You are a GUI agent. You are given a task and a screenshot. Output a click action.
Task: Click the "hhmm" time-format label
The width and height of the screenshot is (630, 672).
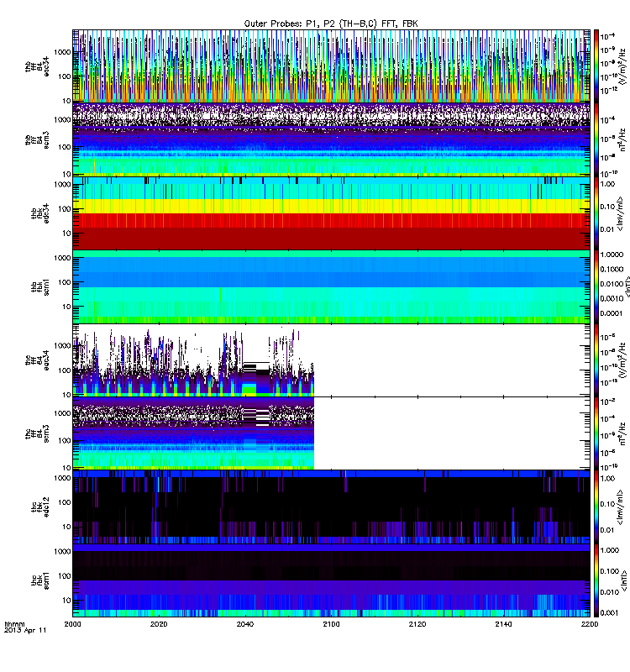tap(14, 624)
